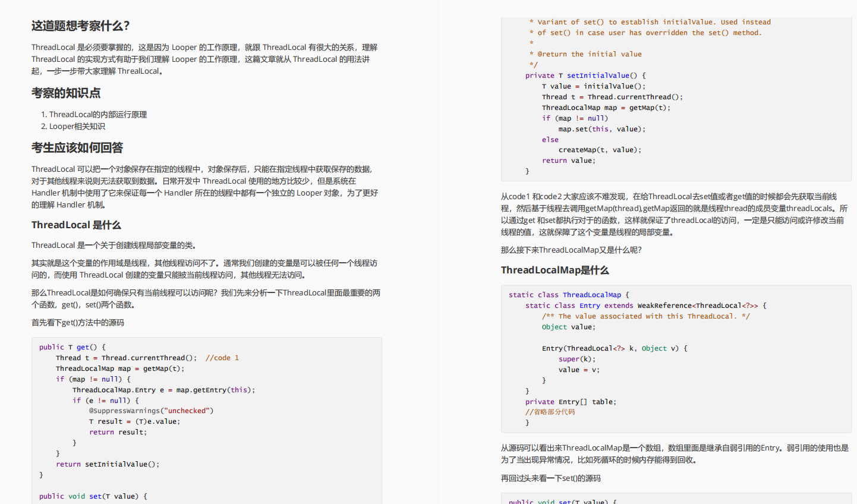Click the paragraph starting 其实就是这个变量的作用域是线程
The height and width of the screenshot is (504, 857).
tap(204, 269)
